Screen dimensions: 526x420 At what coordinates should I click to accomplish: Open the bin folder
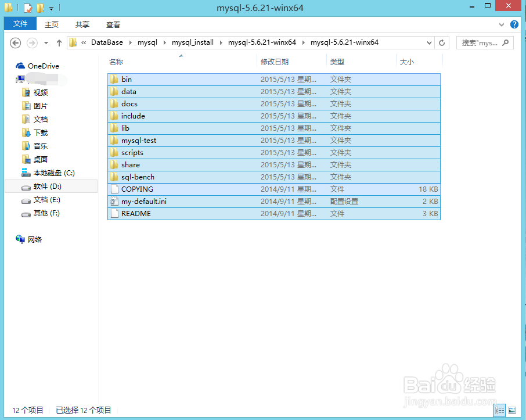point(127,79)
